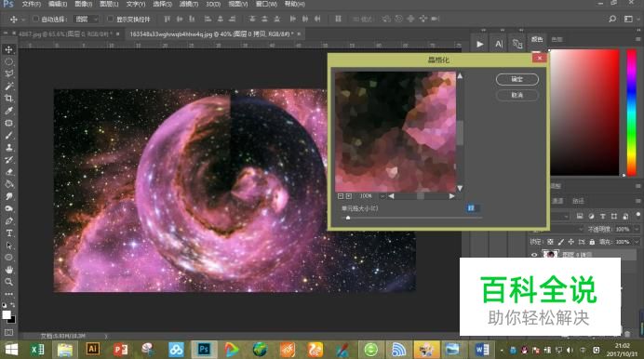
Task: Click the 单元格大小 slider handle
Action: (348, 218)
